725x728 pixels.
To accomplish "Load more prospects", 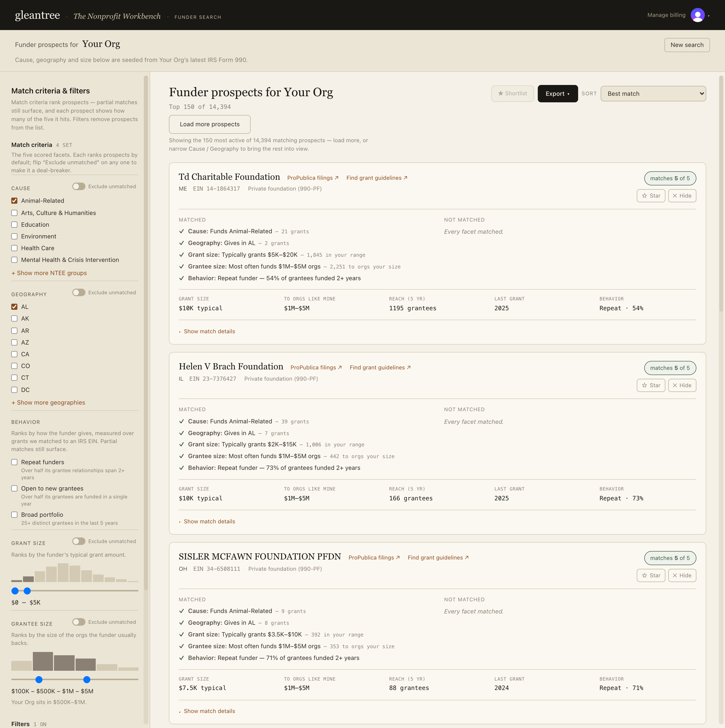I will click(209, 124).
